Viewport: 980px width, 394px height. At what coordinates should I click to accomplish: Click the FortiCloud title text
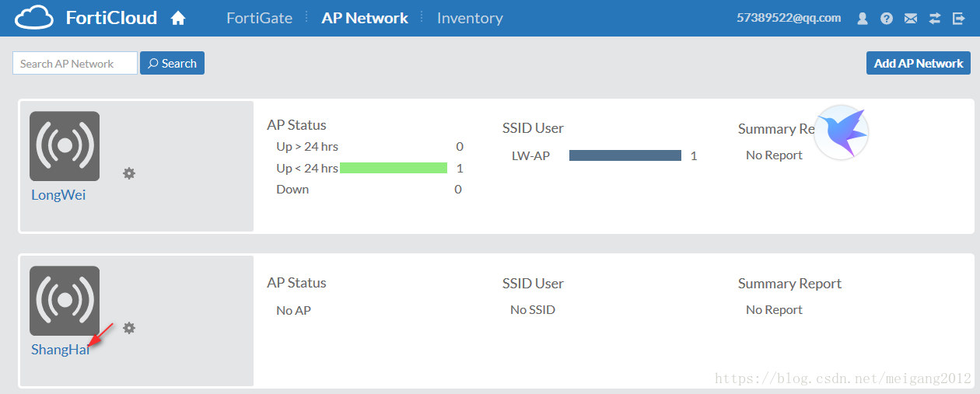click(111, 17)
